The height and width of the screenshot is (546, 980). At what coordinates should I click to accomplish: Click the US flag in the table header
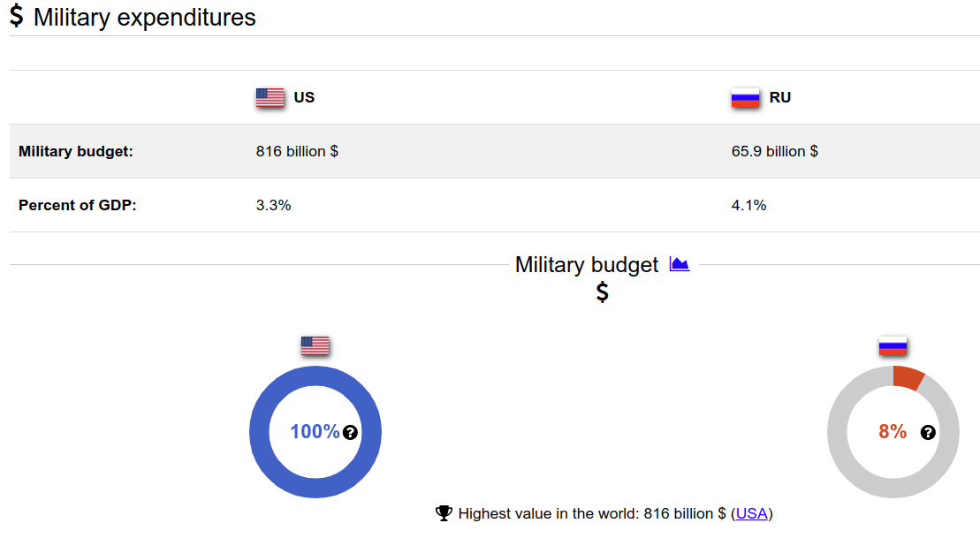pyautogui.click(x=270, y=97)
